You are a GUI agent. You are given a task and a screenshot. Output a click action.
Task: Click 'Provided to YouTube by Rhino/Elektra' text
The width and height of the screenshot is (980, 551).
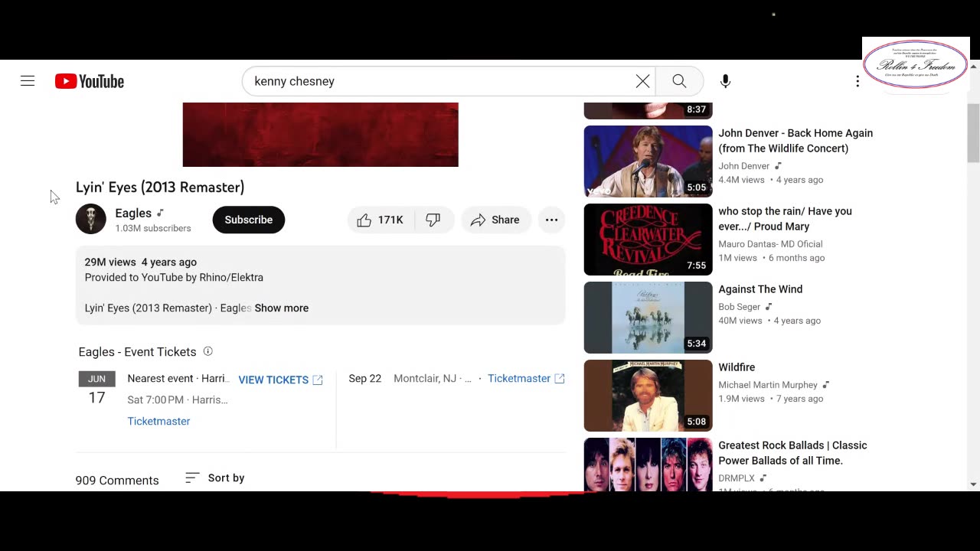pyautogui.click(x=174, y=277)
